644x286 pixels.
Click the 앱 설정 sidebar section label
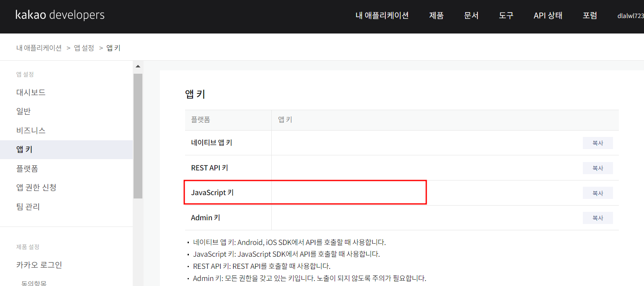pos(25,74)
